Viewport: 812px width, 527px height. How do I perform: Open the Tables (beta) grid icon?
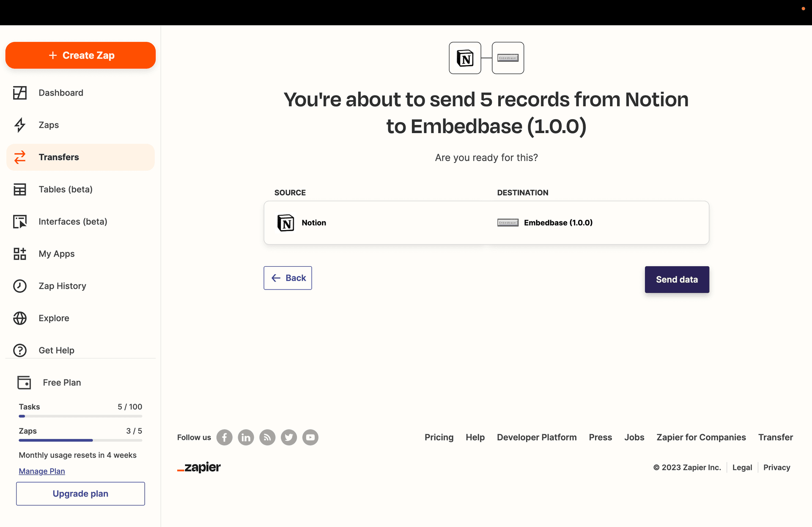20,189
